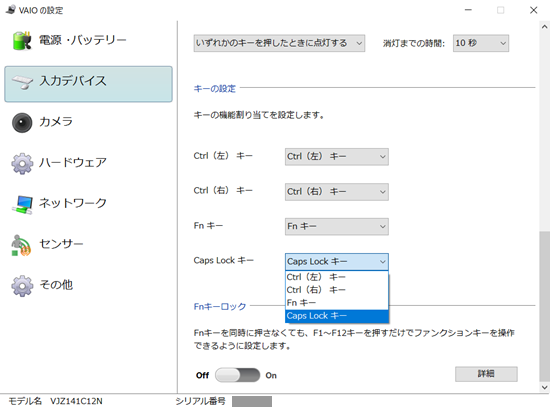Viewport: 550px width, 408px height.
Task: Click the VAIO settings title bar icon
Action: [11, 9]
